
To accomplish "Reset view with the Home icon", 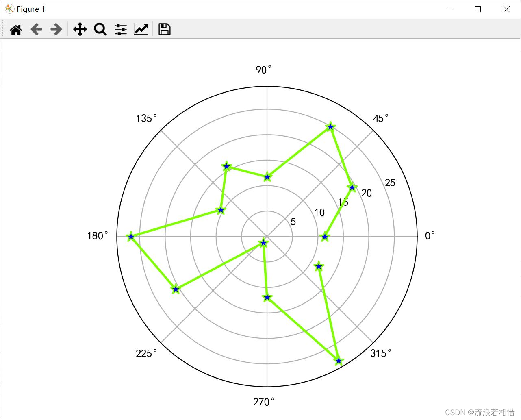I will click(15, 29).
